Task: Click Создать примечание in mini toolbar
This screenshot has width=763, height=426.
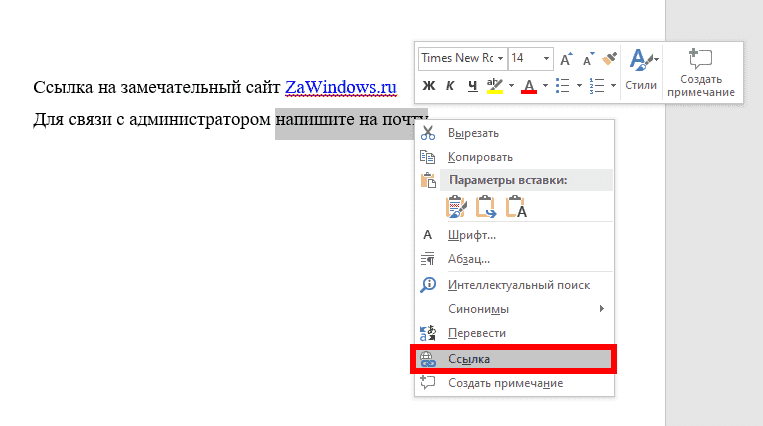Action: tap(701, 73)
